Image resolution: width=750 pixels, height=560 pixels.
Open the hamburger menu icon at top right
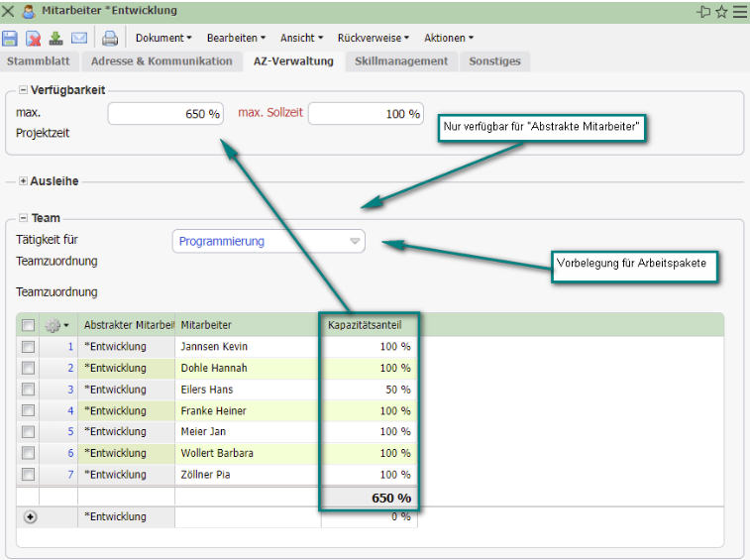[739, 11]
